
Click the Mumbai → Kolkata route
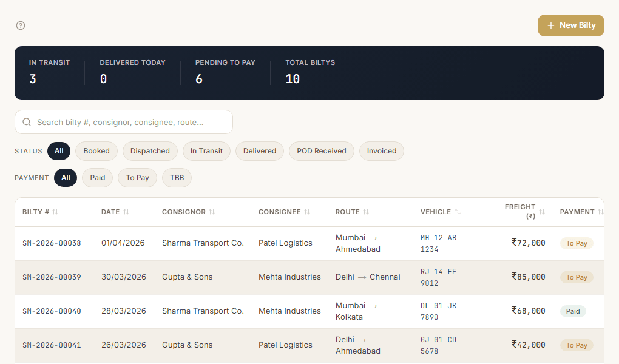click(x=356, y=311)
